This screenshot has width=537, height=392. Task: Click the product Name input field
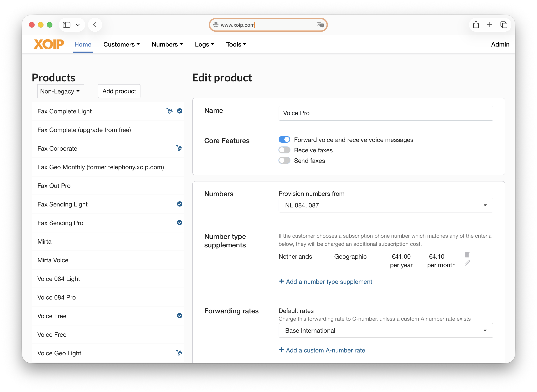click(x=386, y=113)
